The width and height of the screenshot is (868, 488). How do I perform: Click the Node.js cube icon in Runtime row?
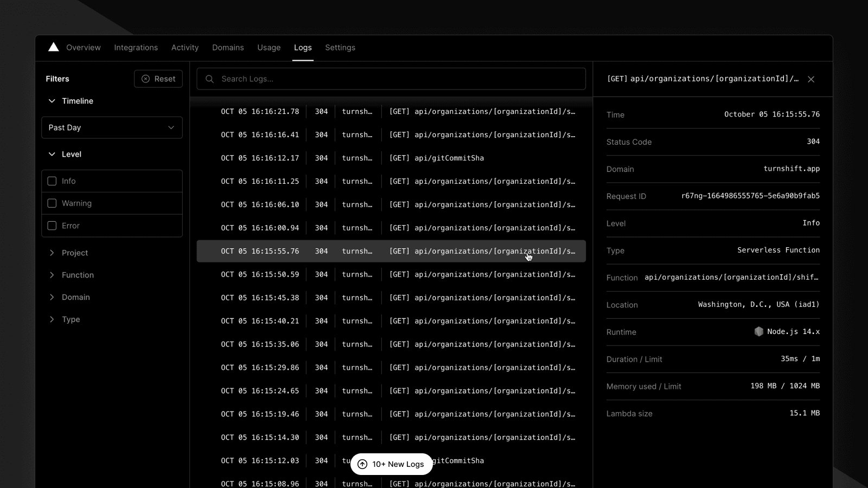(759, 331)
